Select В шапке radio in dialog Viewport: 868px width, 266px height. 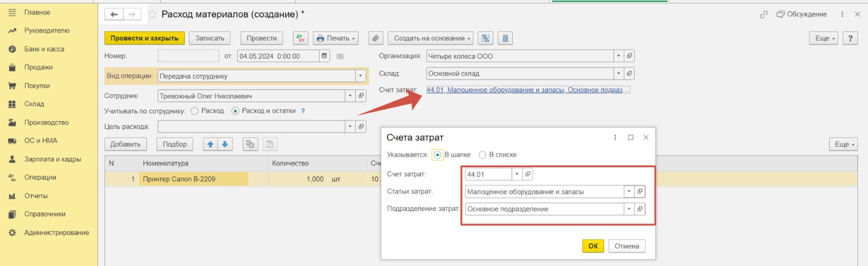(437, 154)
